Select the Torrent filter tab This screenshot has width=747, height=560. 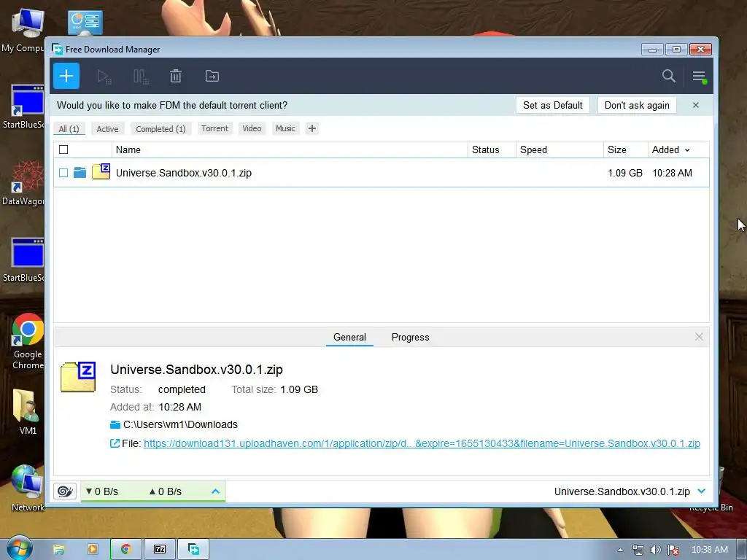(x=214, y=128)
